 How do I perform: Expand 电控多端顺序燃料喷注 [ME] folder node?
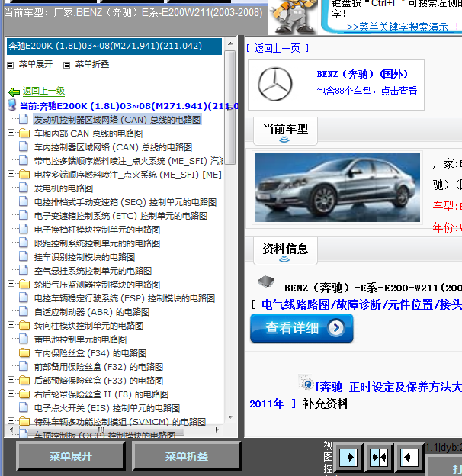pos(11,174)
